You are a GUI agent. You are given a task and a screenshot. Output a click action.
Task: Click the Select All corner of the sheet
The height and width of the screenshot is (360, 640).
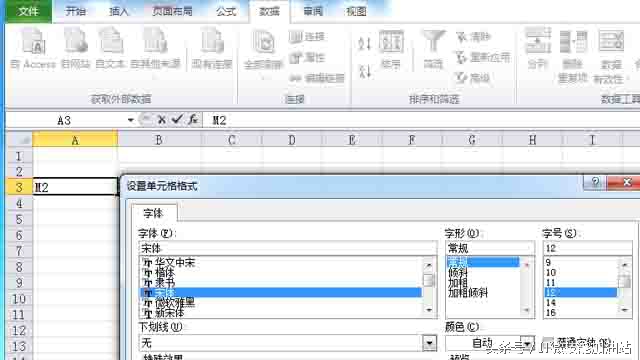pyautogui.click(x=20, y=140)
